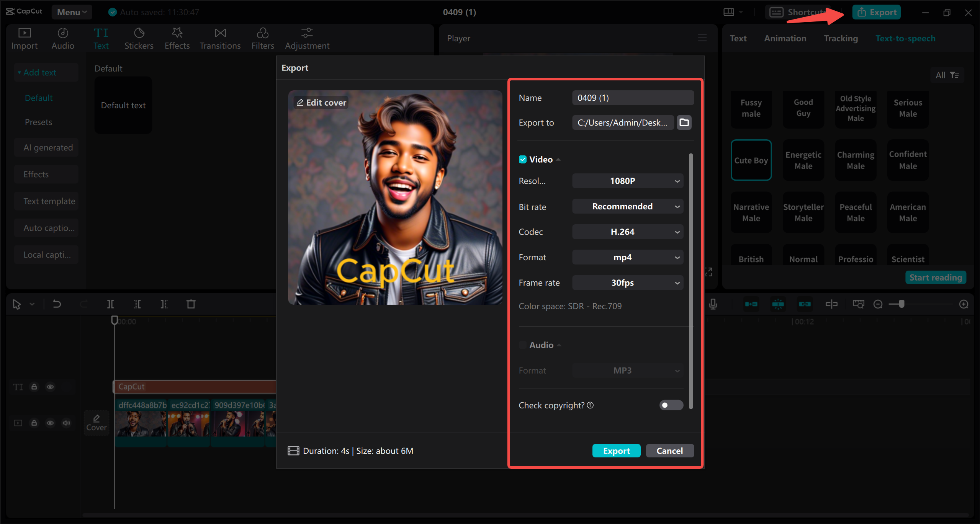Click the delete trash icon in timeline toolbar
Viewport: 980px width, 524px height.
(x=191, y=304)
